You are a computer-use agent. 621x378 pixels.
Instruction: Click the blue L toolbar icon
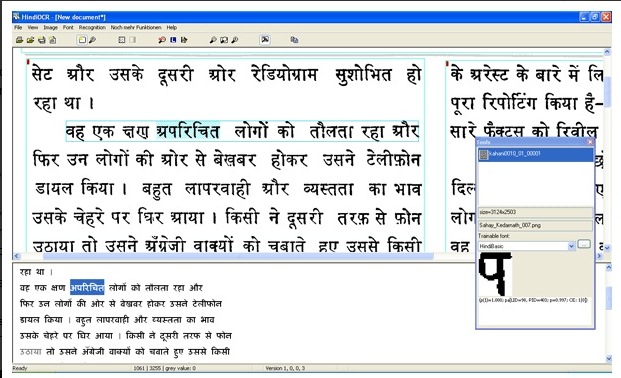tap(173, 40)
